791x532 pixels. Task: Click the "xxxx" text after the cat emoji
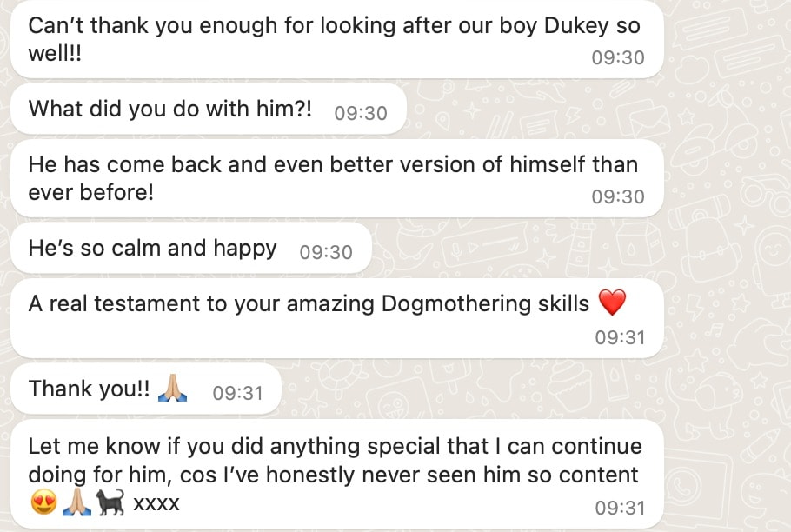click(x=156, y=503)
